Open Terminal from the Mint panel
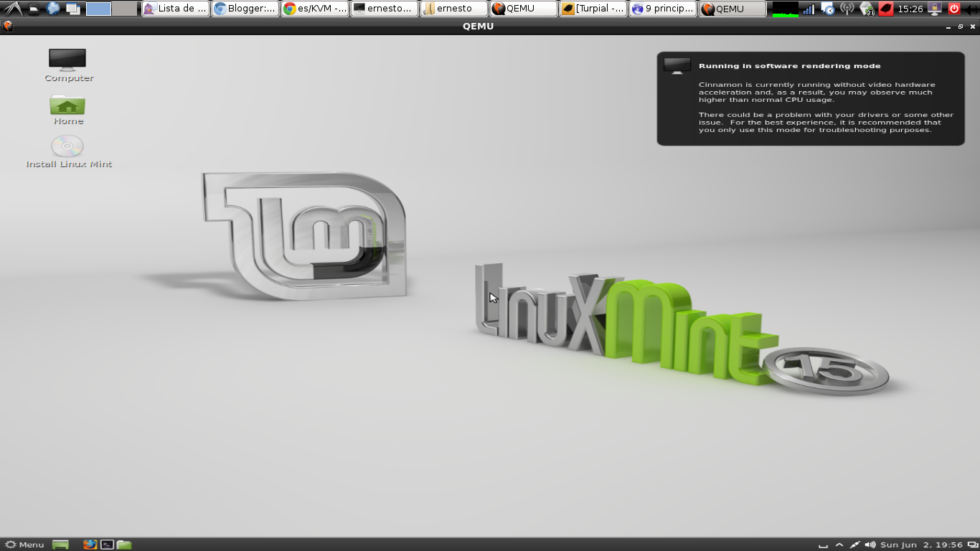Screen dimensions: 980x551 pos(107,545)
